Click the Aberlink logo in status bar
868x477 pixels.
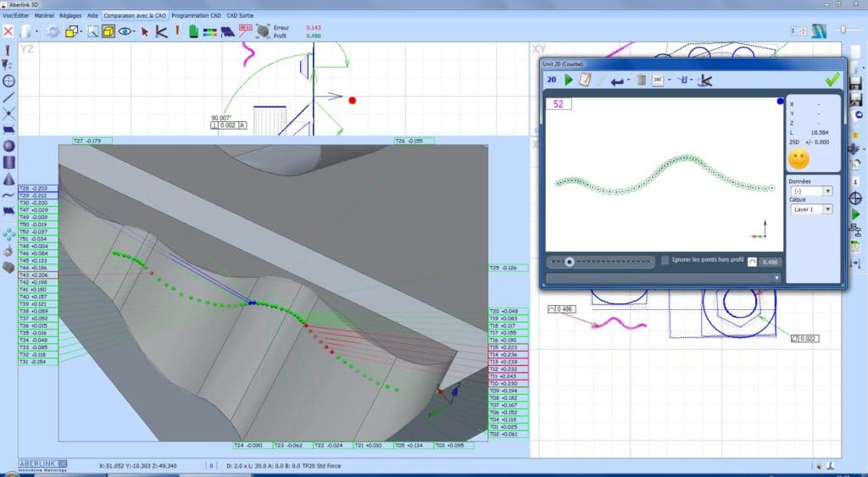[42, 465]
